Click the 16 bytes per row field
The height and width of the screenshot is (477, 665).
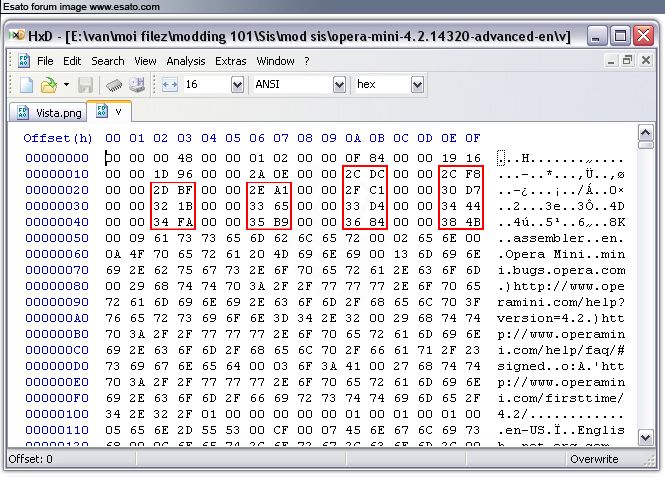click(x=207, y=85)
